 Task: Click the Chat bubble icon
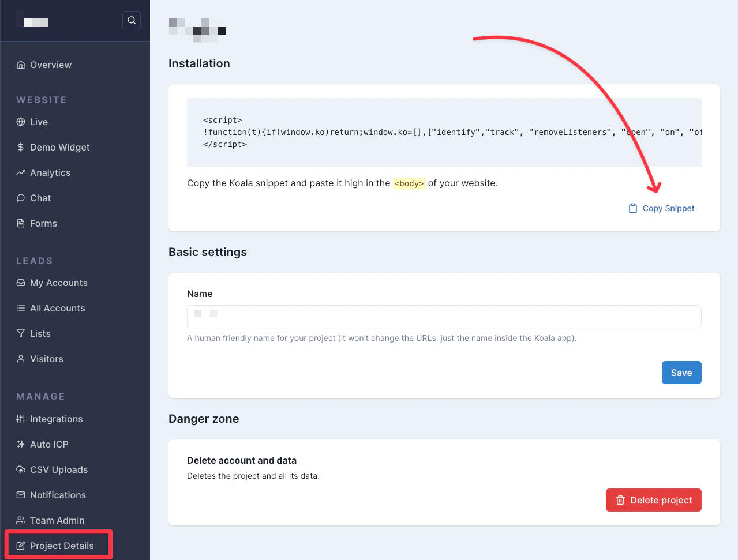[21, 198]
